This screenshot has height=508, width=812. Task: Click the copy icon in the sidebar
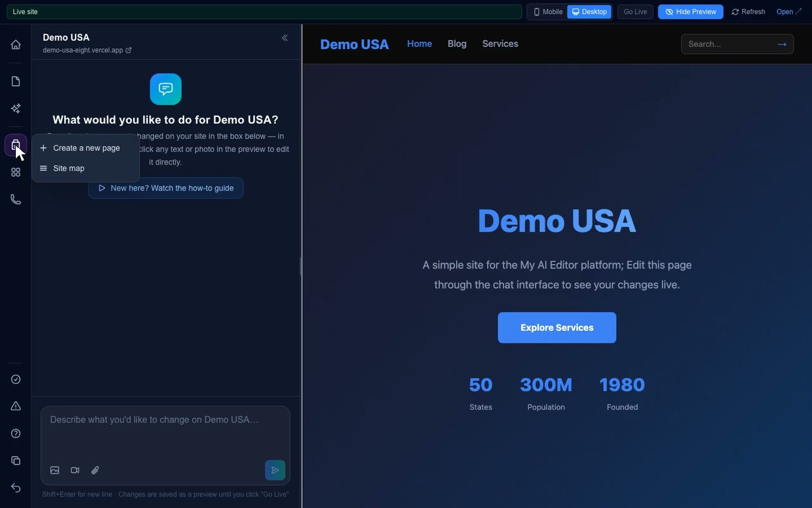click(x=16, y=460)
